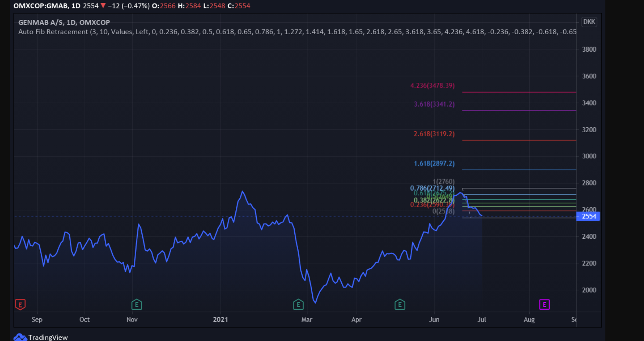Open the green earnings marker after Apr

(x=400, y=305)
